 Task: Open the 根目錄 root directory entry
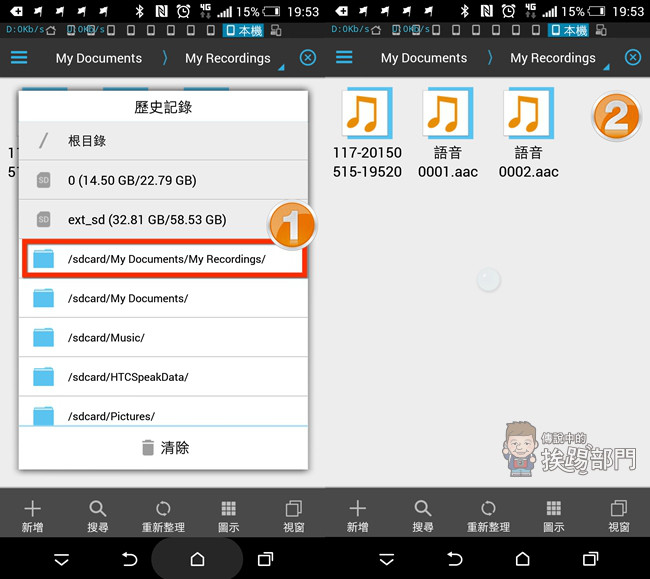point(163,141)
